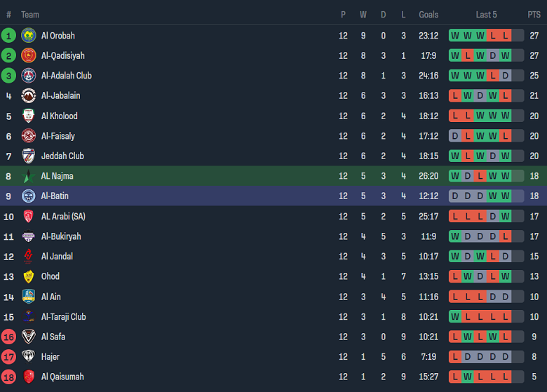Screen dimensions: 547x392
Task: Click Al-Batin's latest win form badge
Action: pos(505,196)
